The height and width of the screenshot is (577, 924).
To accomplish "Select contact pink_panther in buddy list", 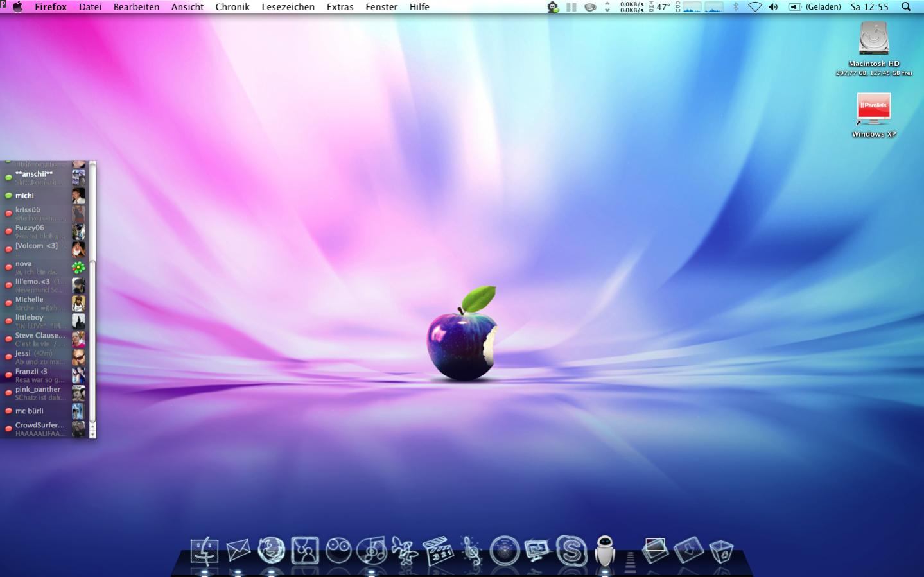I will point(44,393).
